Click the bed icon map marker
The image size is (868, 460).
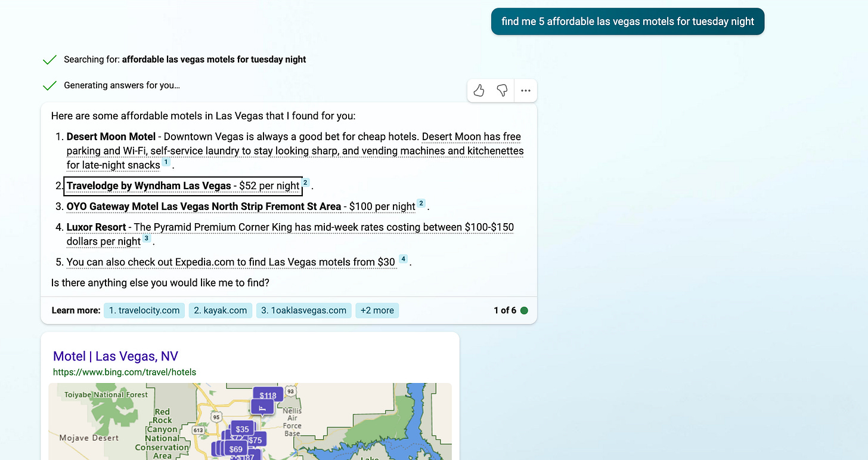point(262,407)
